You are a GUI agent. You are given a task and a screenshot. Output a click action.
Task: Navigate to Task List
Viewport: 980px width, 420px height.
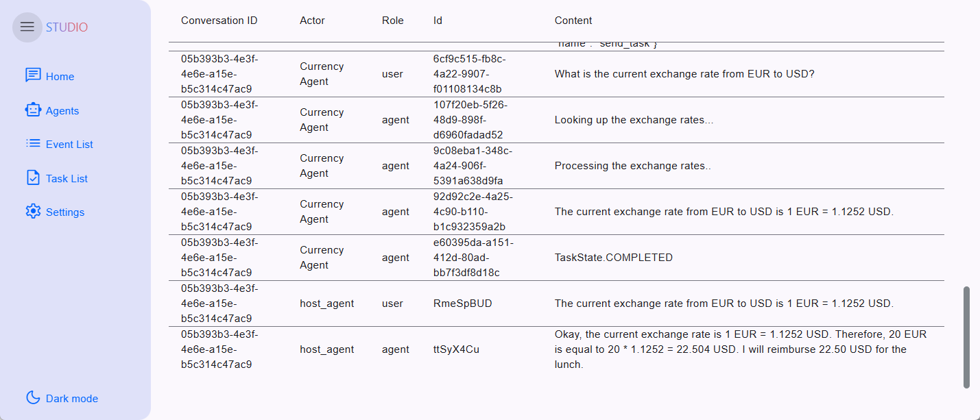pos(67,179)
